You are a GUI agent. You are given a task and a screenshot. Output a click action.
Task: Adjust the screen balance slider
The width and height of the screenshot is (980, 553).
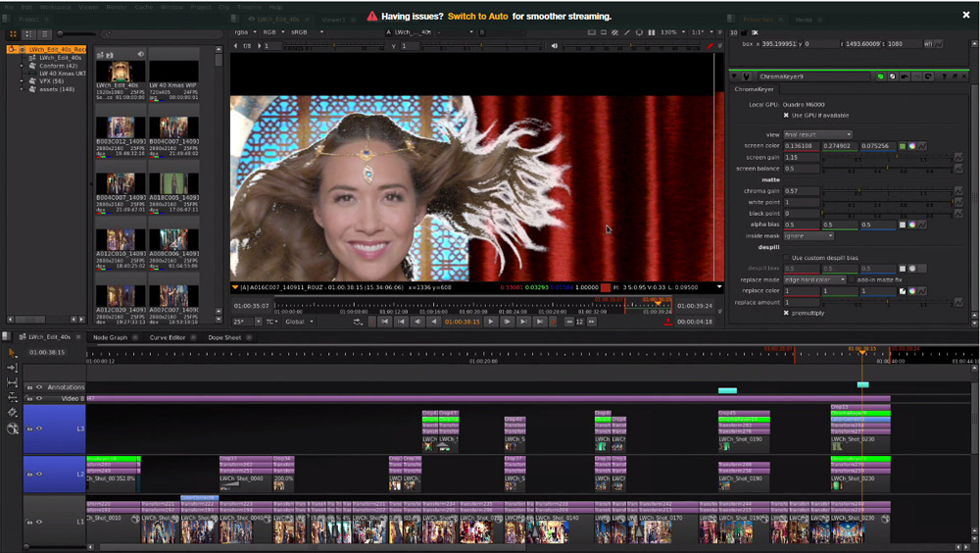[x=888, y=169]
